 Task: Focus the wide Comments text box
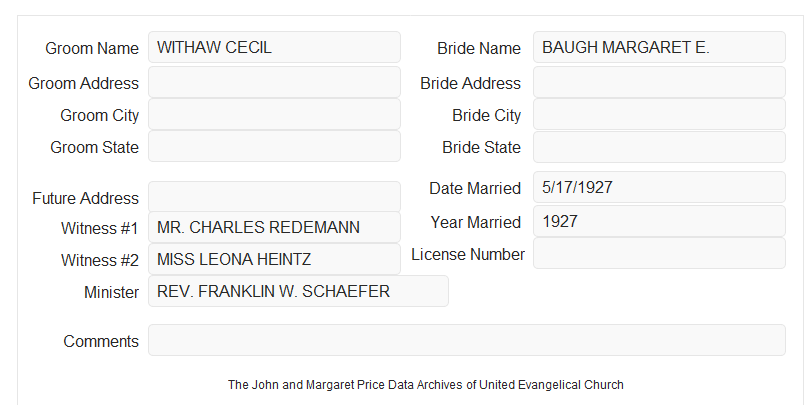(467, 340)
